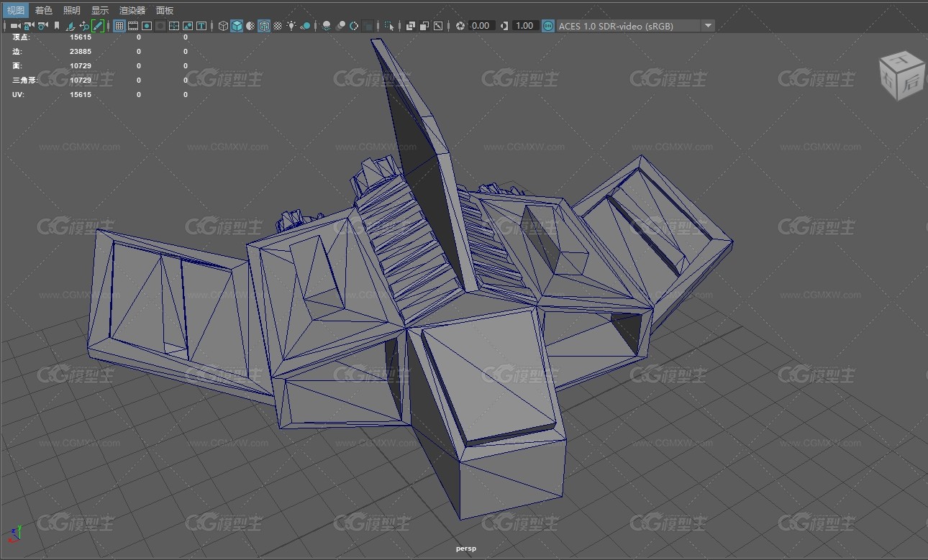Open the 着色 menu
This screenshot has height=560, width=928.
tap(43, 10)
